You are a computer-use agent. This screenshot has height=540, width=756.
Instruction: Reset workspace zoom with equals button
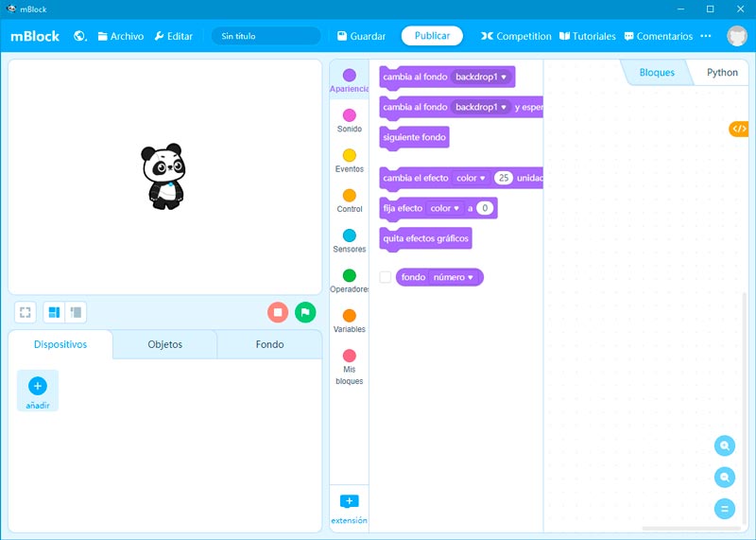coord(725,509)
